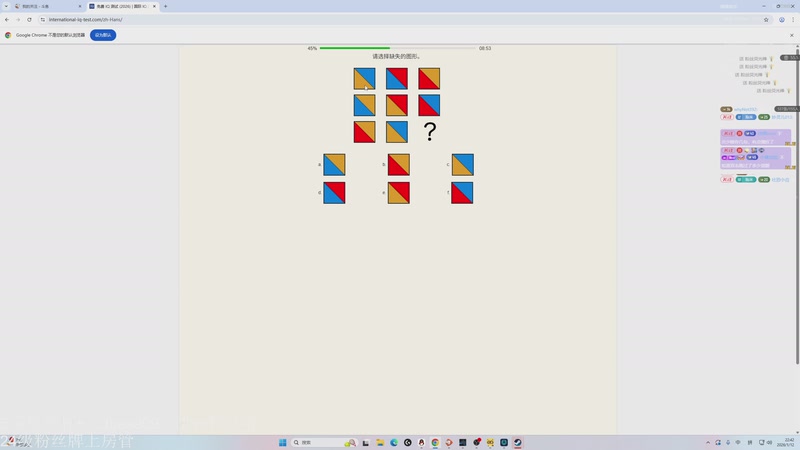Pick answer option d, red-and-blue square

(x=334, y=193)
